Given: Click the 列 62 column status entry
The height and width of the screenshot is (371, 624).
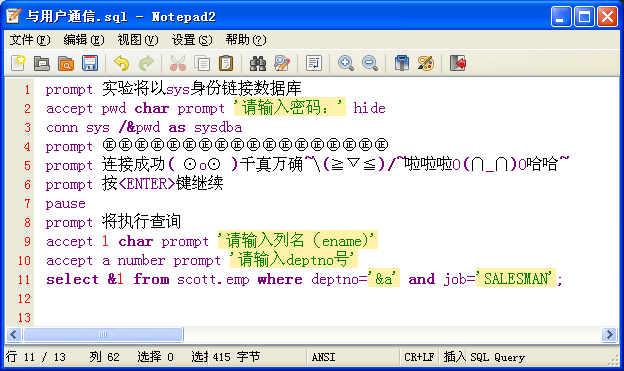Looking at the screenshot, I should [104, 357].
